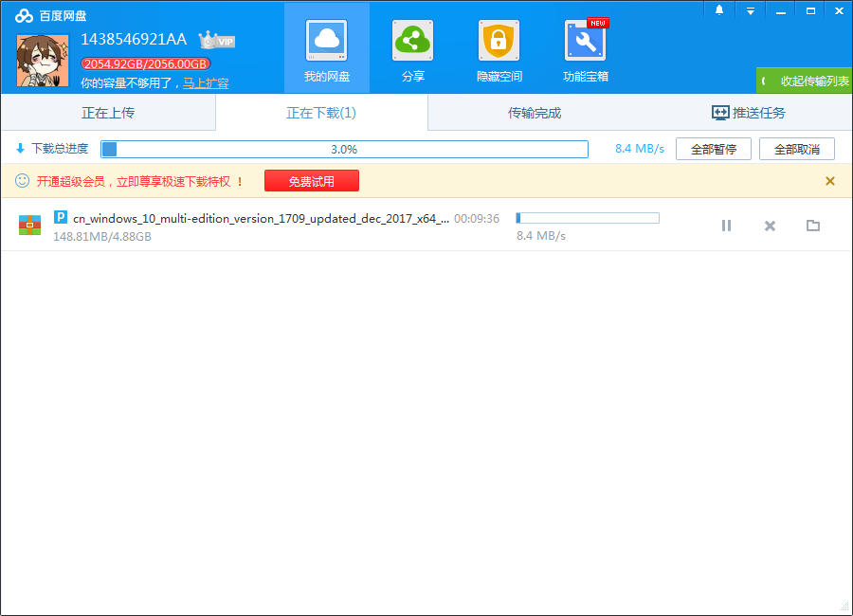Click the notification bell icon
Image resolution: width=853 pixels, height=616 pixels.
(719, 10)
